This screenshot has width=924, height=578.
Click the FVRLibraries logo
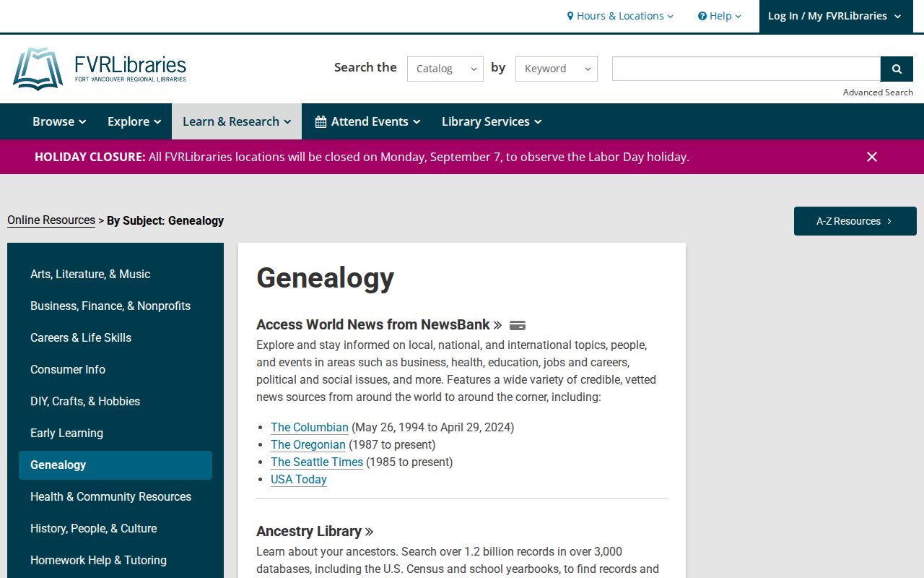coord(100,69)
